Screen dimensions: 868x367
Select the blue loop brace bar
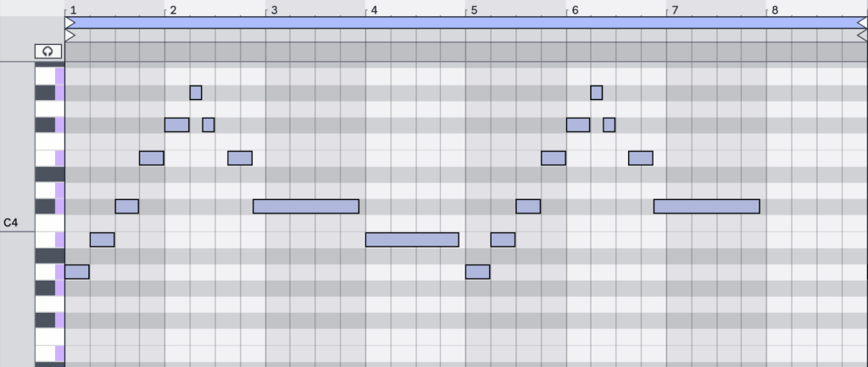pos(465,24)
